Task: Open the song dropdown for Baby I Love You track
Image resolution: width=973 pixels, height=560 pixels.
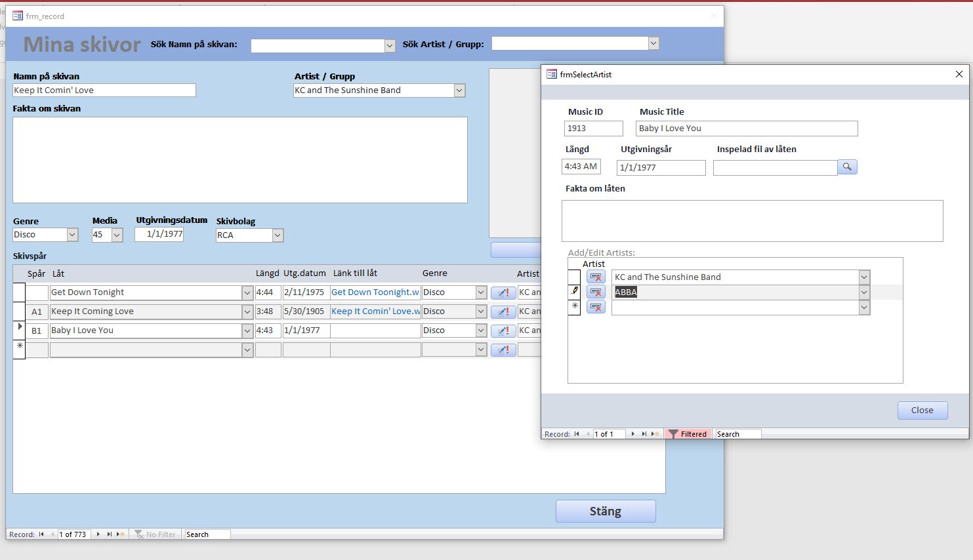Action: (x=247, y=330)
